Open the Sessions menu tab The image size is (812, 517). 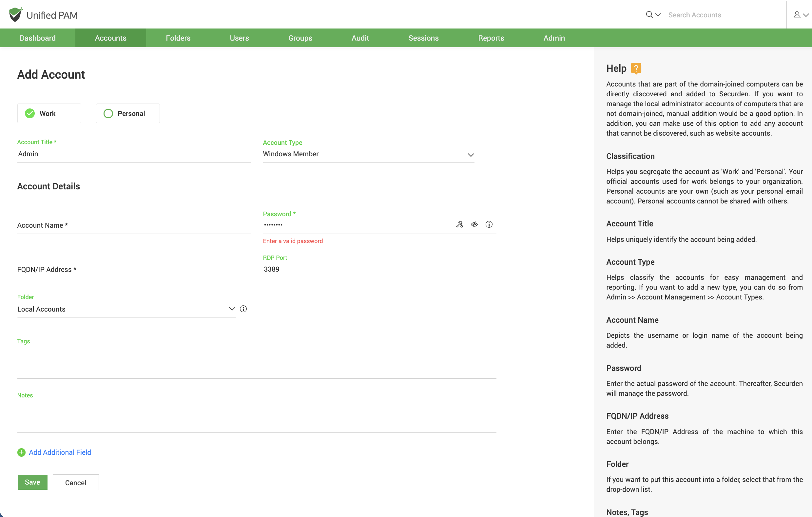click(x=423, y=38)
